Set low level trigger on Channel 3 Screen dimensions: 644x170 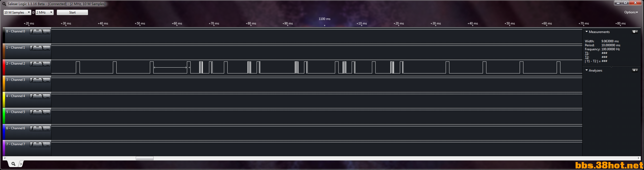point(48,80)
